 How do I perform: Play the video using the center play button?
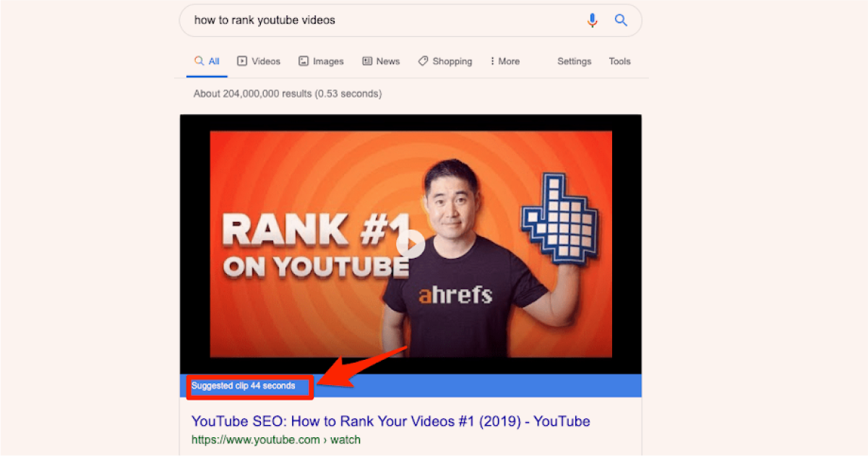411,244
